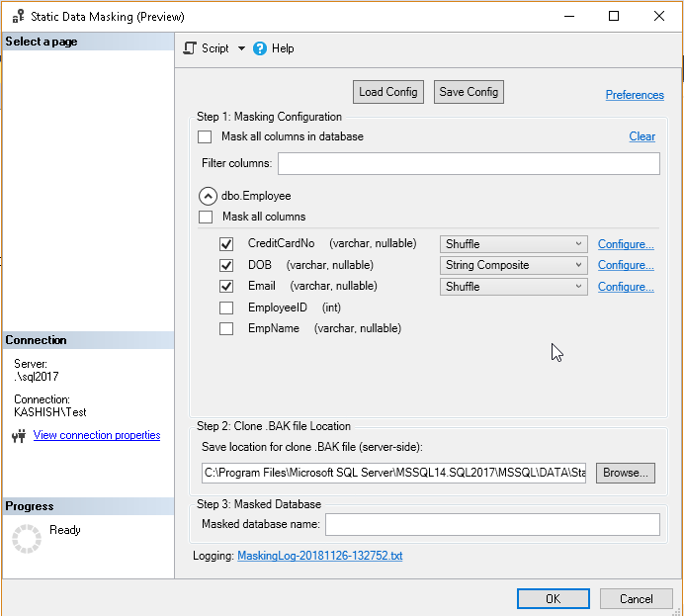This screenshot has height=616, width=684.
Task: Click the connection properties icon
Action: (18, 436)
